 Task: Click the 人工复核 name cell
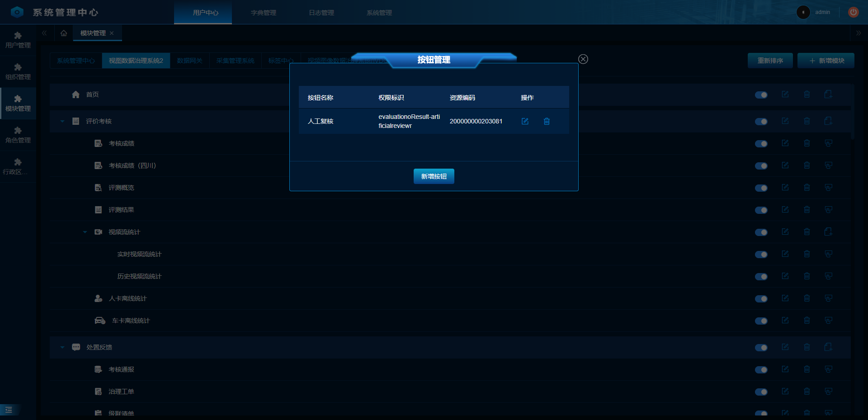[x=320, y=121]
